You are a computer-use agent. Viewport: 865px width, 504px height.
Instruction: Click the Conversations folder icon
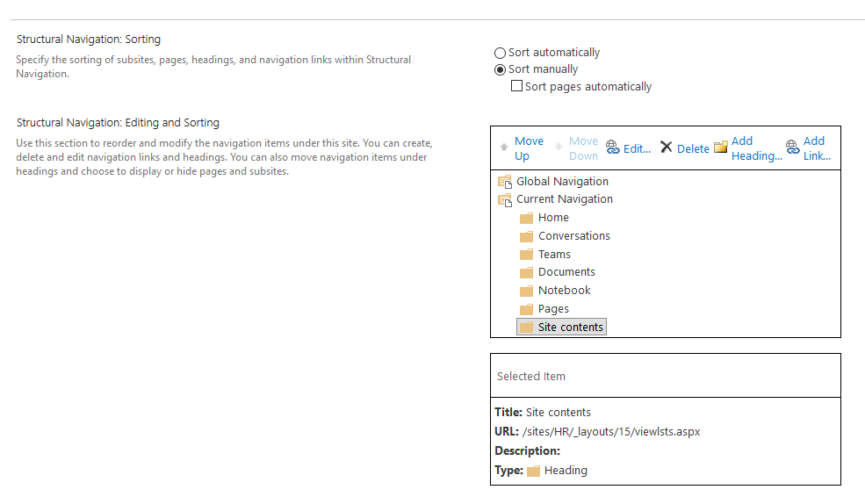[x=526, y=236]
